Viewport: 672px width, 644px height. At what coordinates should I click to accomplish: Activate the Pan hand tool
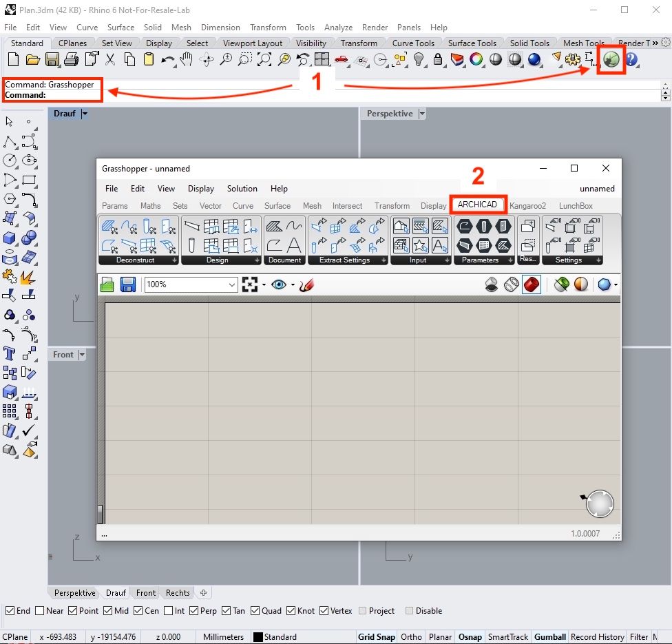187,59
